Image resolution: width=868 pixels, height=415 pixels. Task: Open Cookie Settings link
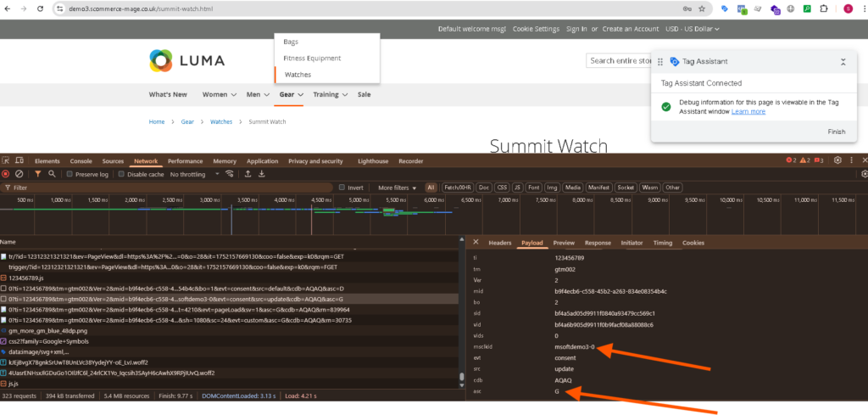point(536,29)
